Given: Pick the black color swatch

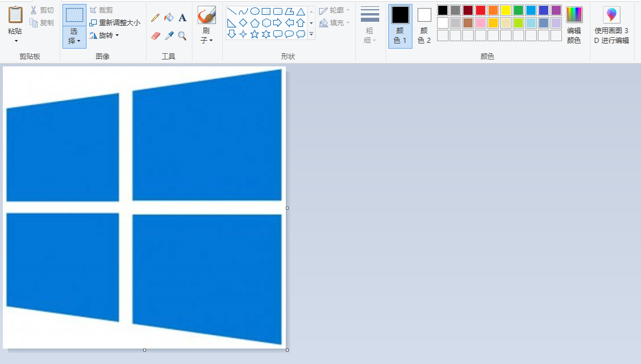Looking at the screenshot, I should (x=443, y=10).
